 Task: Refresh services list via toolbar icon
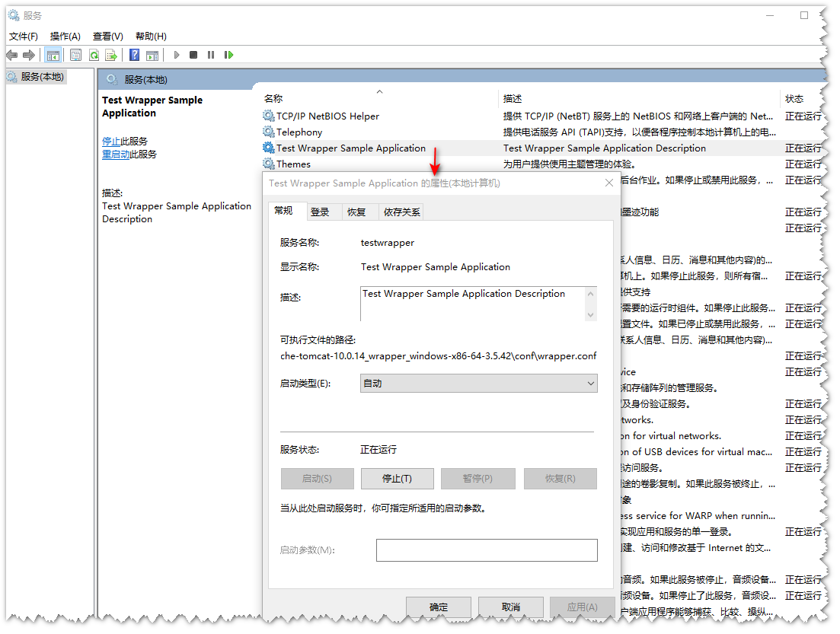94,55
